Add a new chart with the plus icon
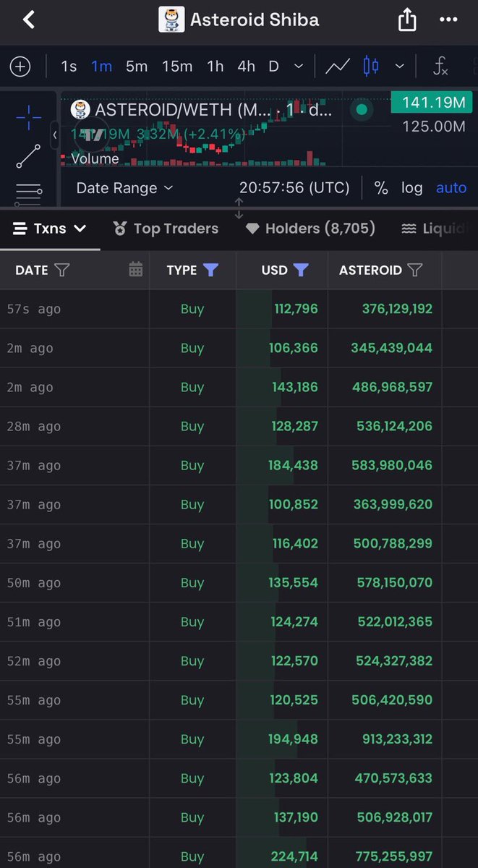The image size is (478, 868). tap(20, 67)
